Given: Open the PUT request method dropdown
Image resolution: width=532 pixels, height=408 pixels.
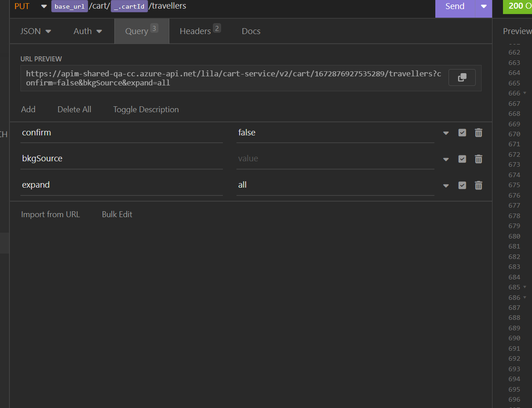Looking at the screenshot, I should pos(43,7).
